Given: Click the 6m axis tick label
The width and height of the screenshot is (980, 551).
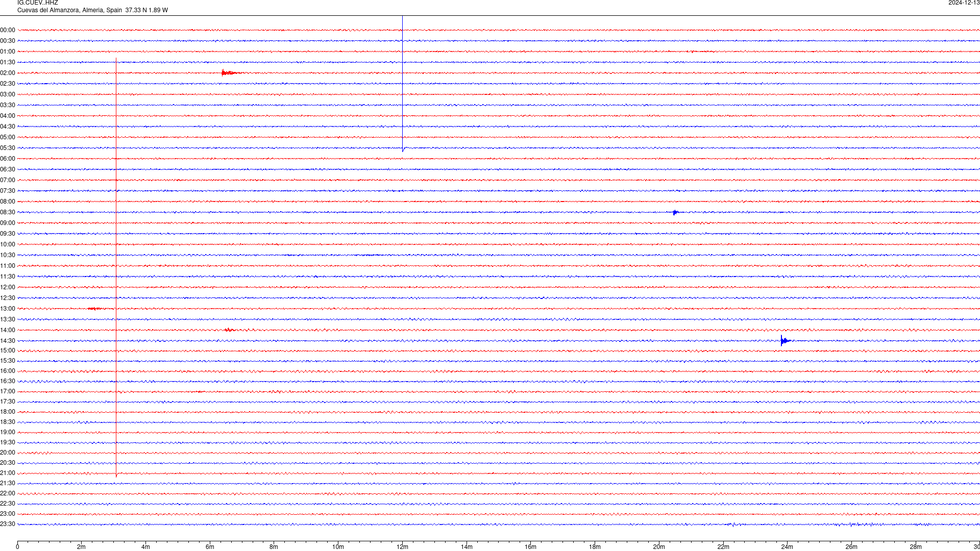Looking at the screenshot, I should click(210, 547).
